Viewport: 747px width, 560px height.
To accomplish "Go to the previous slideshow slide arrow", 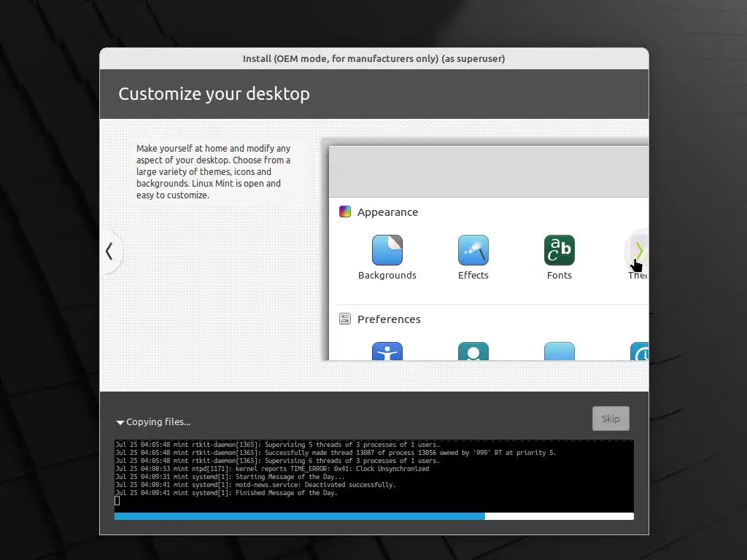I will point(110,251).
